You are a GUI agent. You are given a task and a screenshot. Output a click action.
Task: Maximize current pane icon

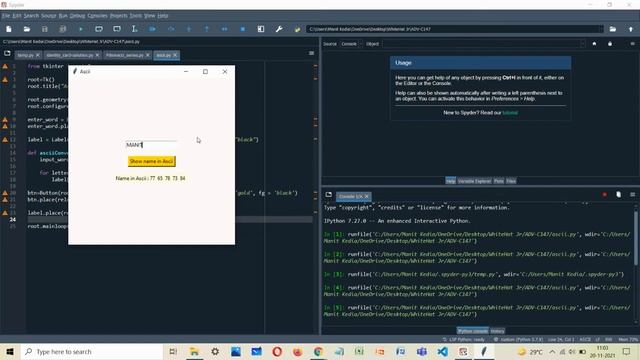coord(261,29)
